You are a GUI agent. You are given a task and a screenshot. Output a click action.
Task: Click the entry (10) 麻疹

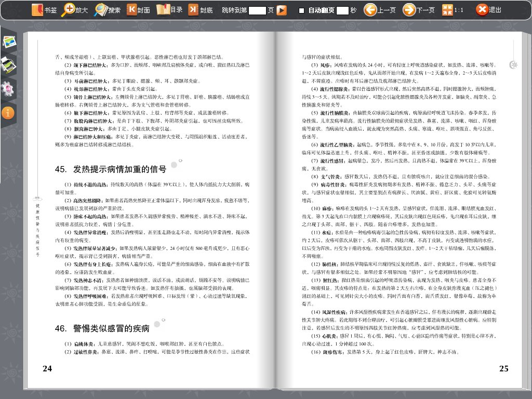322,208
